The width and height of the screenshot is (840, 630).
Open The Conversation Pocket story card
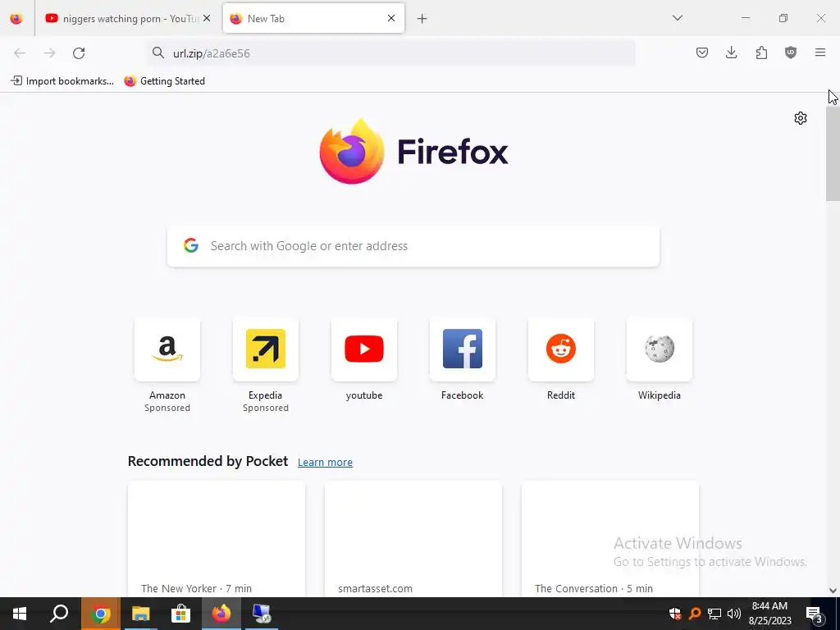[x=609, y=539]
